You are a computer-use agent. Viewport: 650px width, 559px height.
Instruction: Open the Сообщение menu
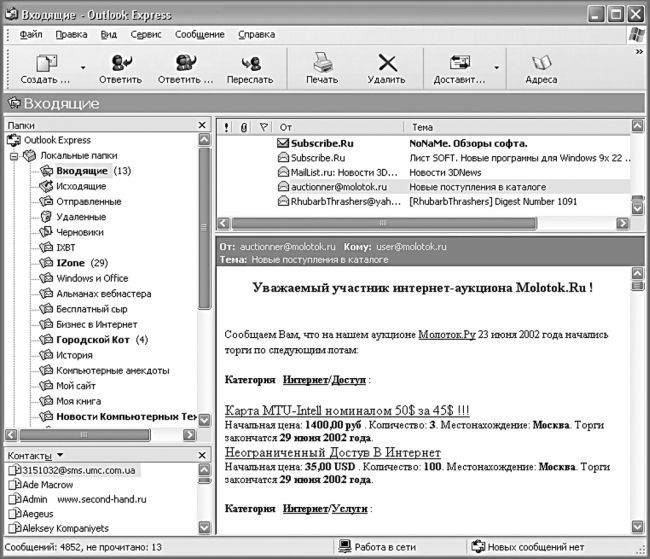click(x=199, y=34)
